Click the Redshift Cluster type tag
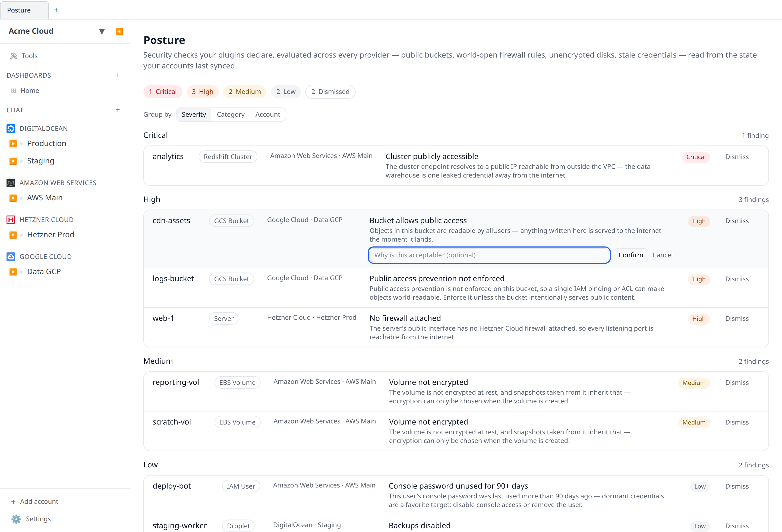Screen dimensions: 782x532 tap(228, 157)
